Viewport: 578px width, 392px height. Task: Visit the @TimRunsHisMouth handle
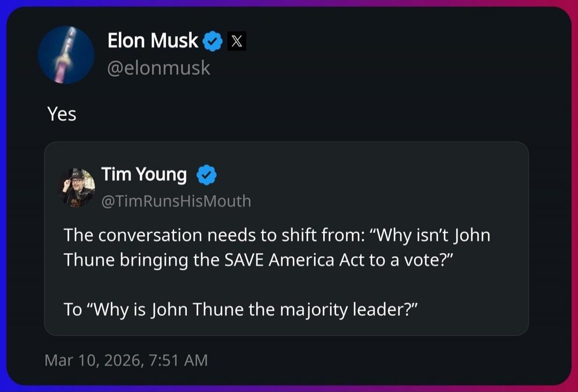[x=176, y=201]
